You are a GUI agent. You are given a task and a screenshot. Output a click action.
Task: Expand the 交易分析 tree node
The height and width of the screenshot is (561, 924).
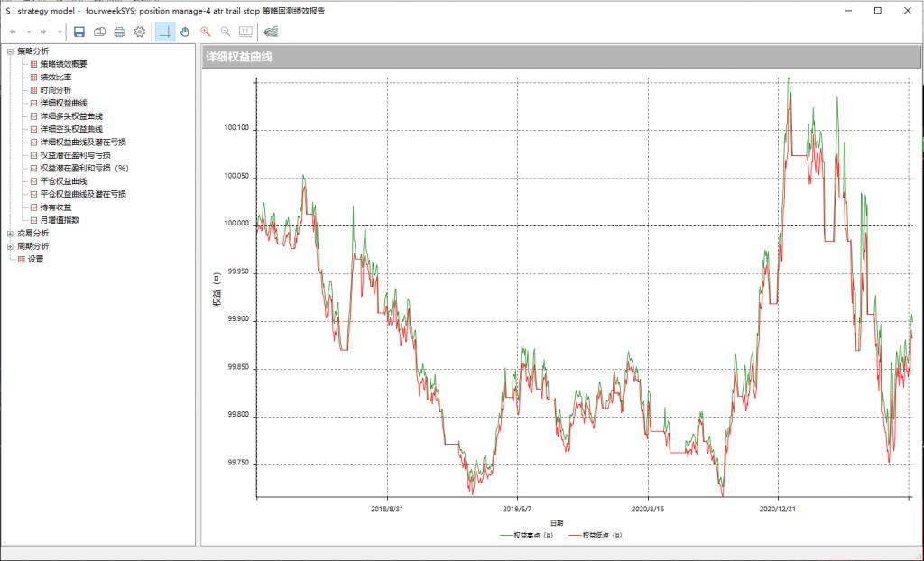(x=10, y=234)
